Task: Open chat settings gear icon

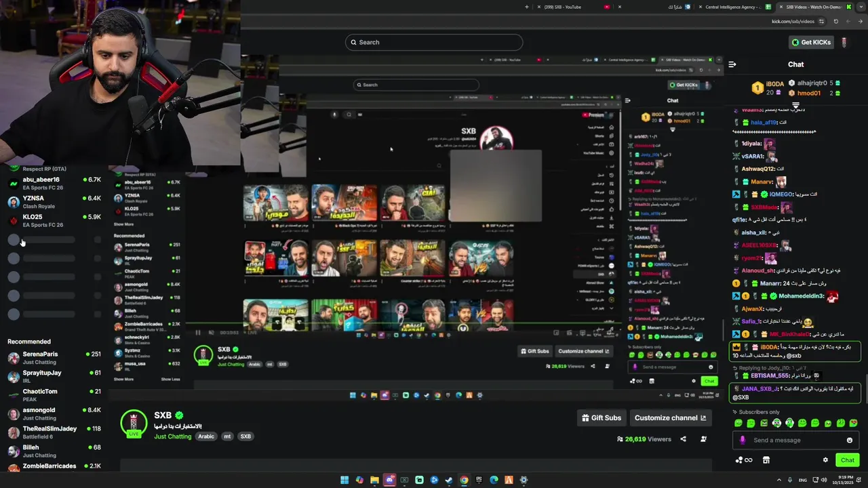Action: (825, 460)
